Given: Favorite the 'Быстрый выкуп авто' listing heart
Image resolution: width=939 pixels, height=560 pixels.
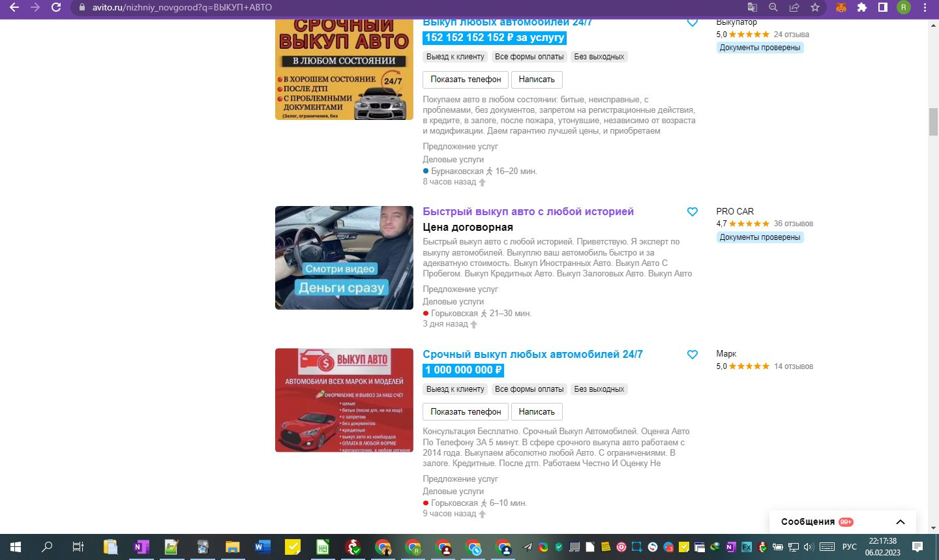Looking at the screenshot, I should pos(693,212).
